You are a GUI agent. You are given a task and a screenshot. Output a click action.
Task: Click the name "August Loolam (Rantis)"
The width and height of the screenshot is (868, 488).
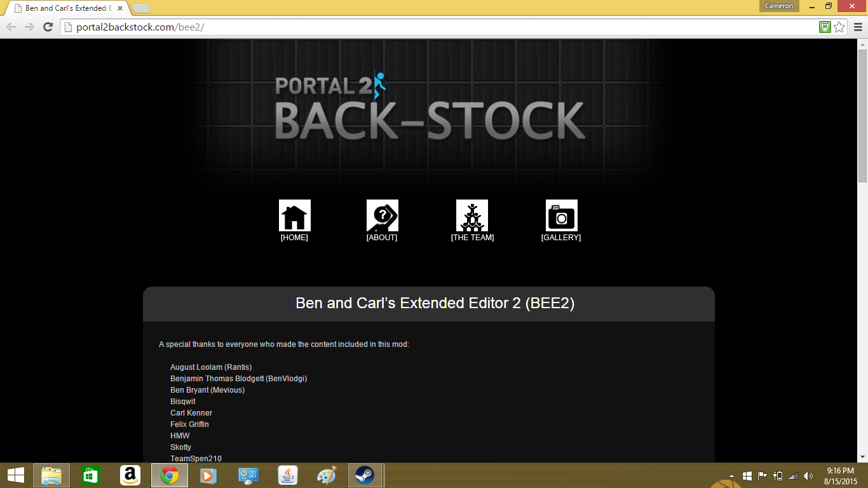pos(211,367)
